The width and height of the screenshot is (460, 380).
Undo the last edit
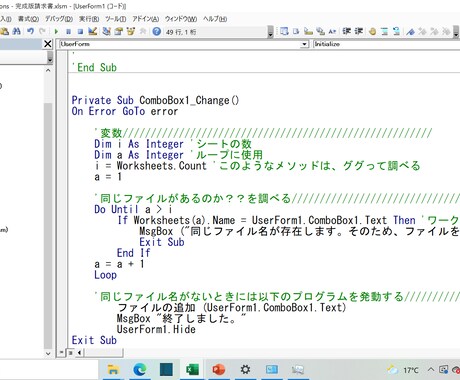tap(31, 31)
